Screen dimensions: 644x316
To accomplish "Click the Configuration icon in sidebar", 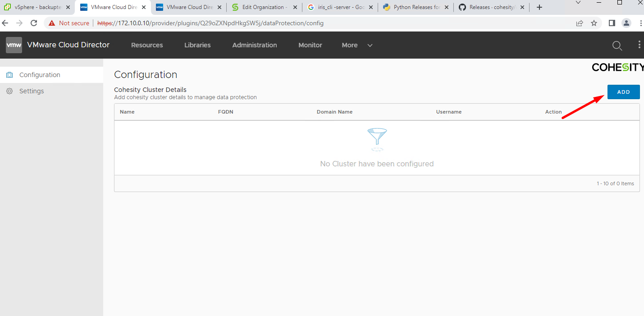I will tap(9, 75).
